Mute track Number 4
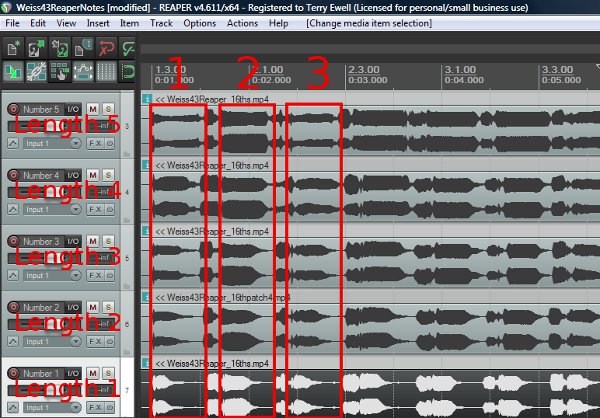The image size is (600, 418). click(x=93, y=175)
